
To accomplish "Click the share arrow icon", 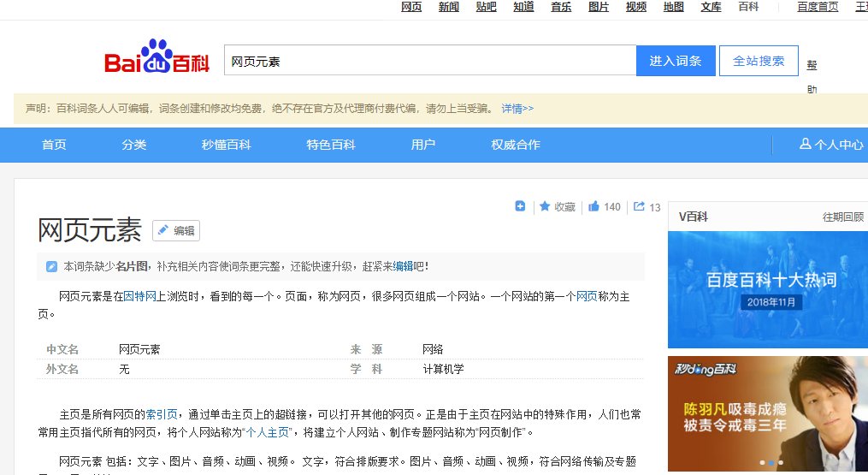I will (639, 206).
